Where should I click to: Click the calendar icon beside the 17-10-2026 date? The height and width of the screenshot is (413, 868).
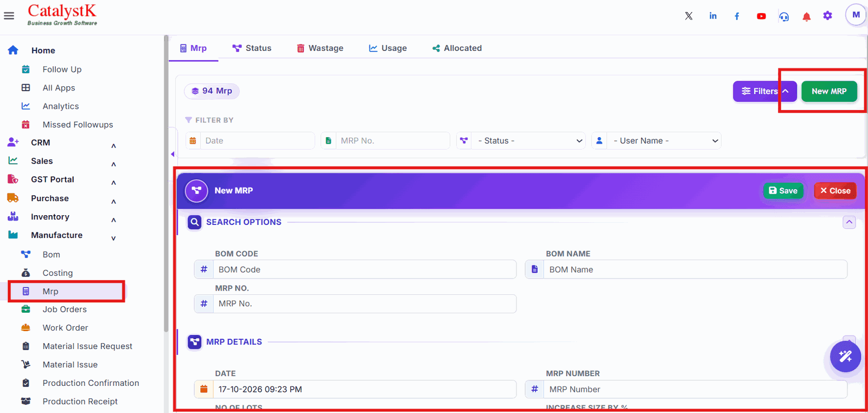coord(204,389)
